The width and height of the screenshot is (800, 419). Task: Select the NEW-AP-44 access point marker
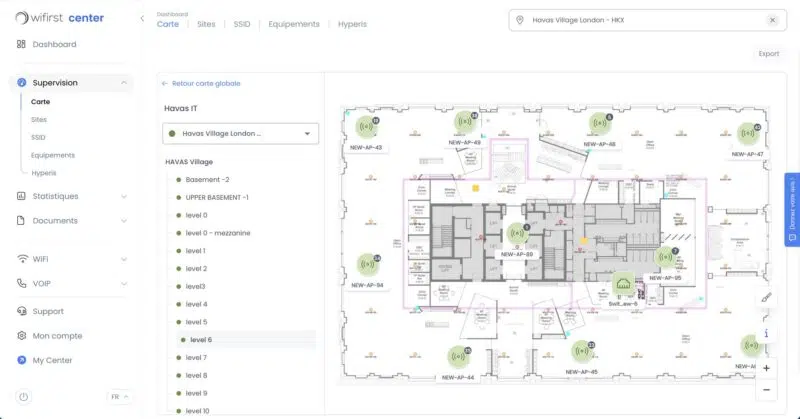(458, 357)
